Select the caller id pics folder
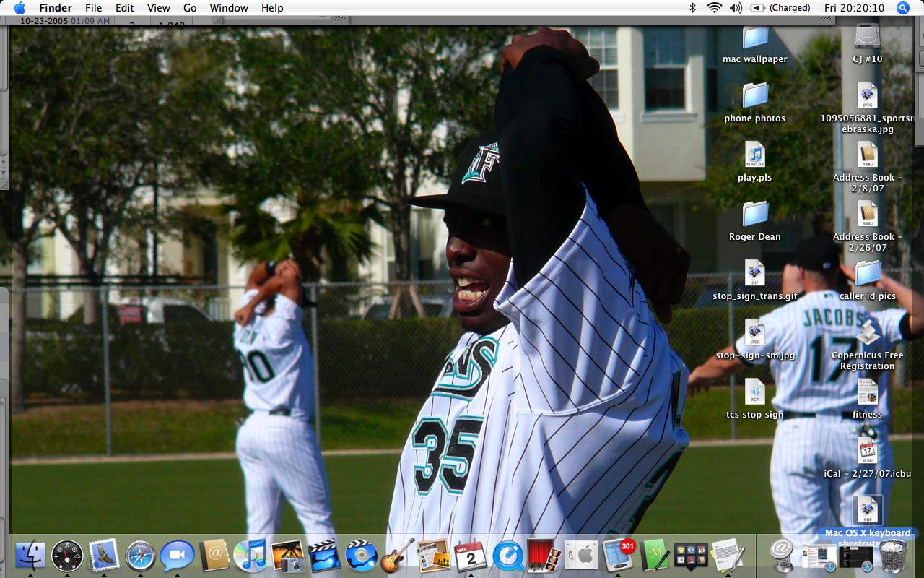Screen dimensions: 924x578 pyautogui.click(x=868, y=281)
